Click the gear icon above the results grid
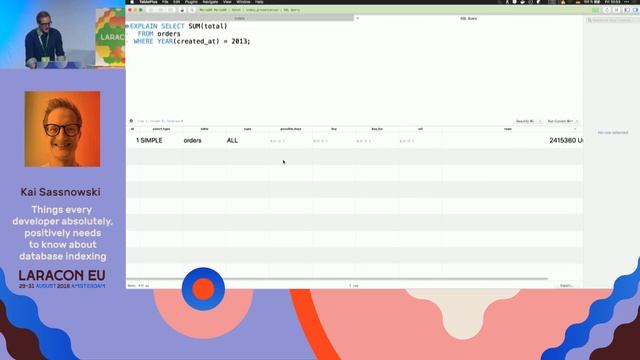This screenshot has width=640, height=360. (x=131, y=121)
